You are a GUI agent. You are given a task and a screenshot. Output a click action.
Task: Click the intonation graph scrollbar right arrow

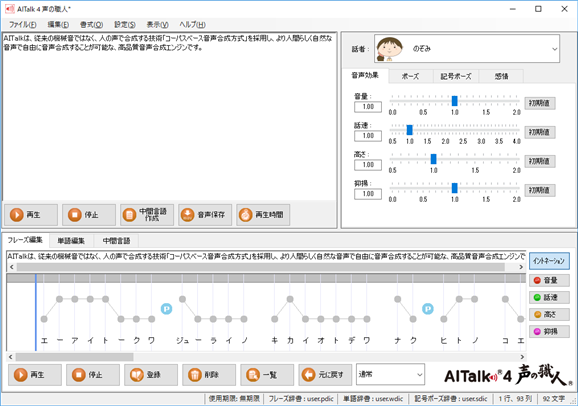522,357
